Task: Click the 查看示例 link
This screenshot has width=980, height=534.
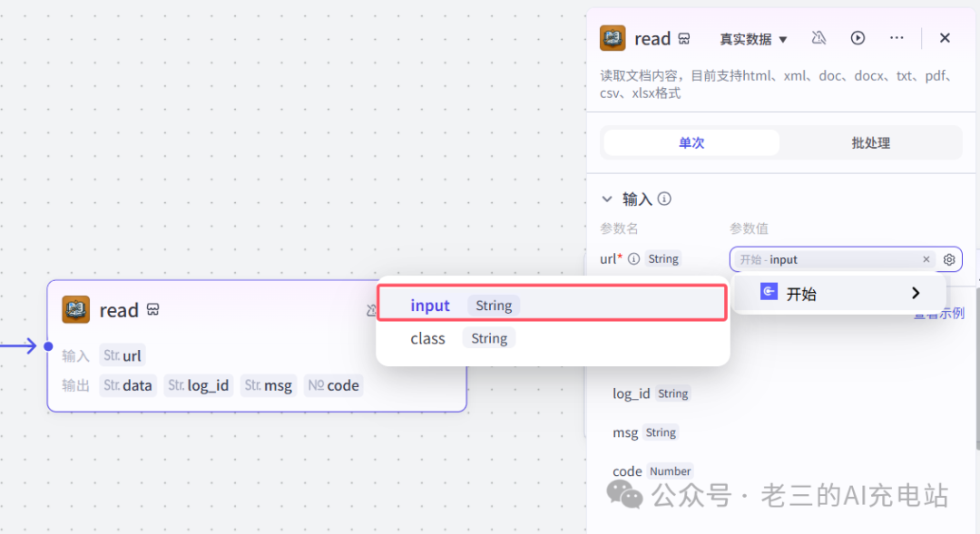Action: [939, 315]
